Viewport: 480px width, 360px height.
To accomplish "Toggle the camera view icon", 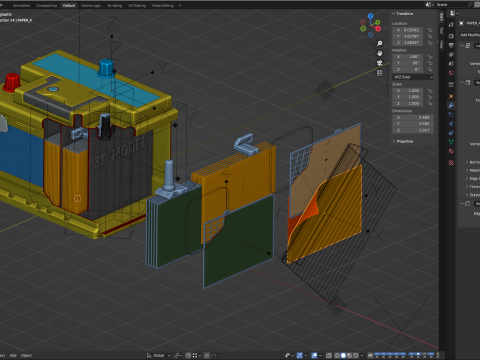I will [379, 63].
